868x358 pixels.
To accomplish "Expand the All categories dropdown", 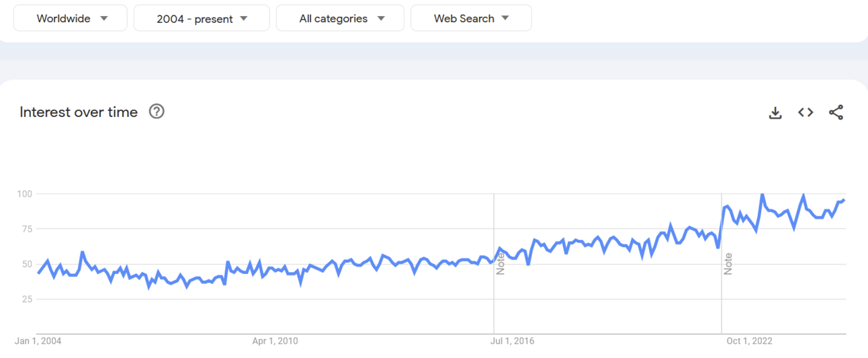I will coord(340,18).
